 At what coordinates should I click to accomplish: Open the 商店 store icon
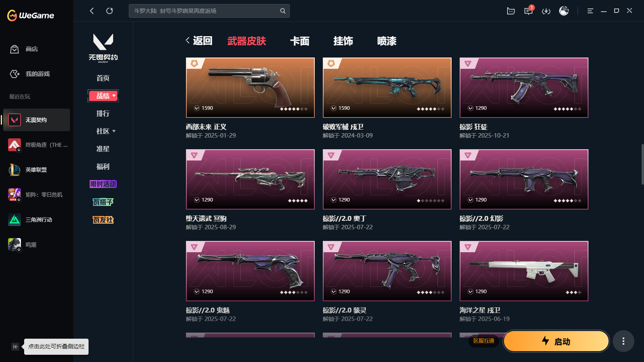point(14,49)
